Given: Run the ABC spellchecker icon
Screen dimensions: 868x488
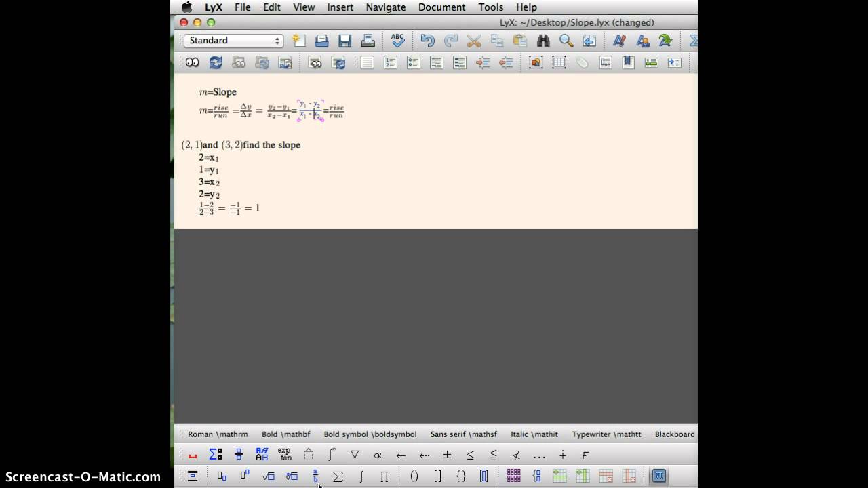Looking at the screenshot, I should point(398,41).
